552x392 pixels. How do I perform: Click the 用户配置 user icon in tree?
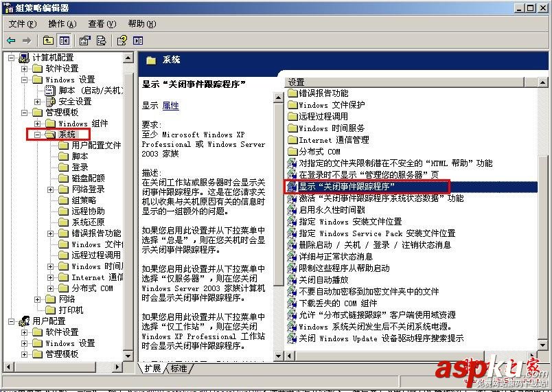(x=24, y=321)
